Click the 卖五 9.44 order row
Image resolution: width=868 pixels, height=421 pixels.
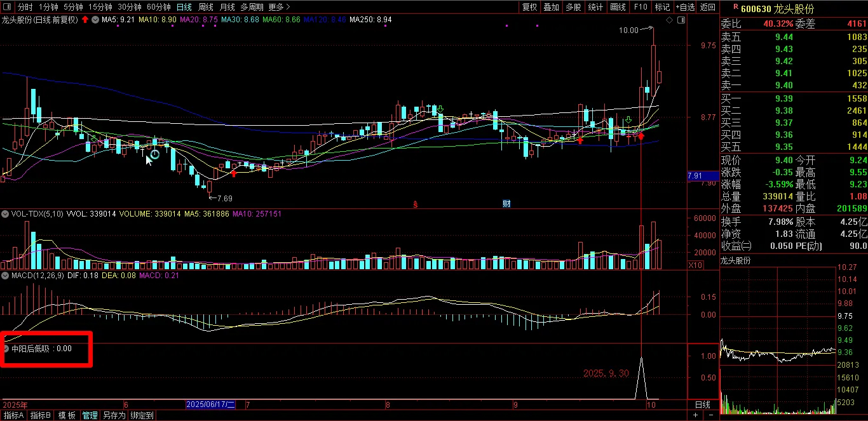tap(794, 37)
